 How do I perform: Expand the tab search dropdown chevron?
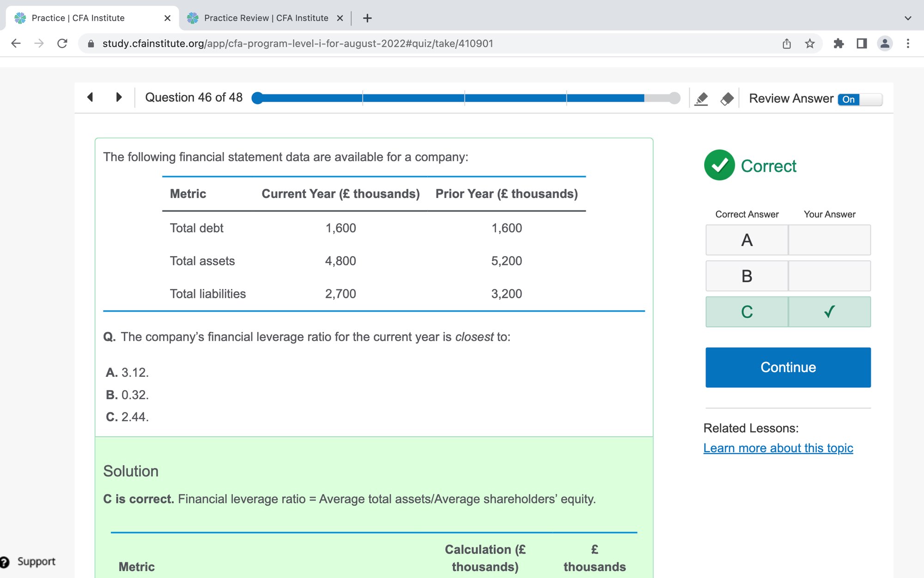(x=907, y=18)
